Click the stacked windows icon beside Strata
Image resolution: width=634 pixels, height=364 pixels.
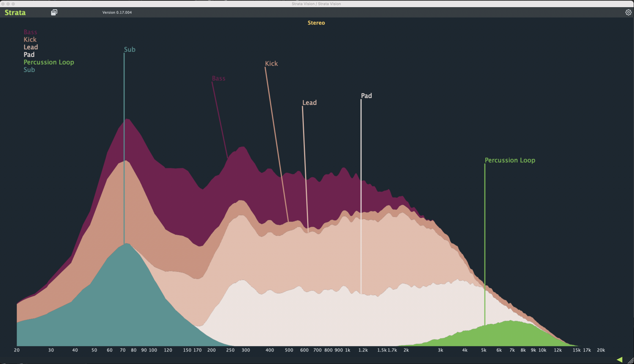54,12
